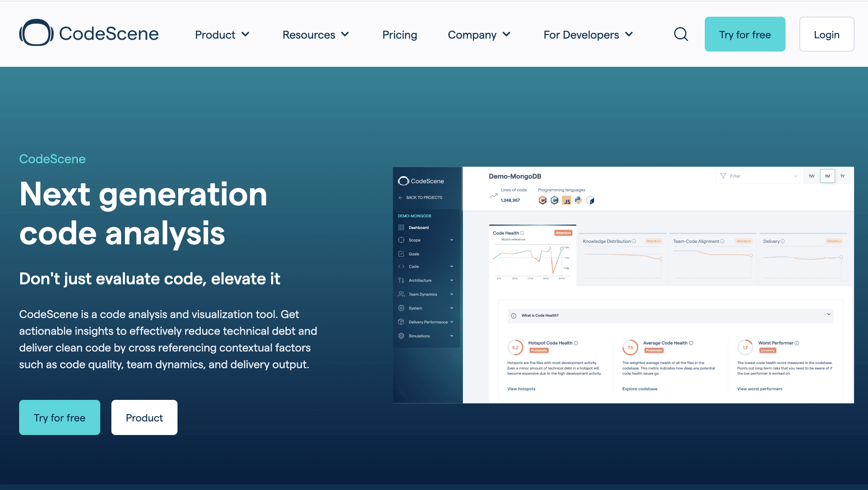Expand the Resources dropdown menu

pos(316,34)
